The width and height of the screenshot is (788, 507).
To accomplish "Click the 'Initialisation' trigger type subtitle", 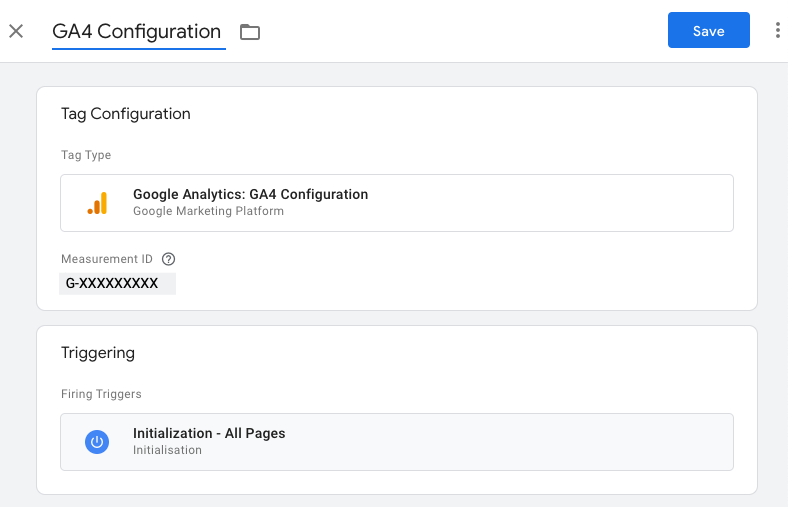I will 167,450.
